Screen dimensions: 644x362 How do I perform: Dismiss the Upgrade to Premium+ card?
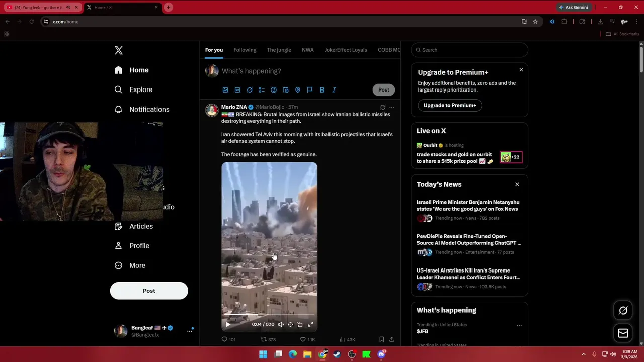click(521, 70)
